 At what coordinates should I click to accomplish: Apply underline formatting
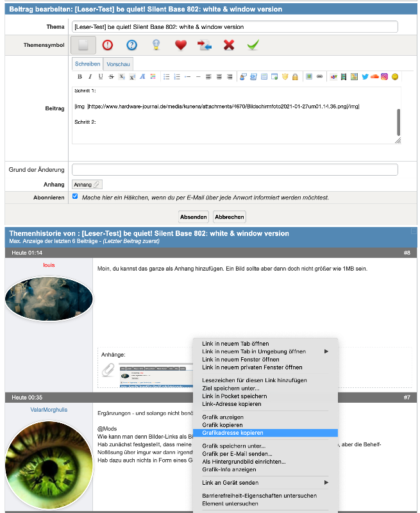(x=101, y=76)
